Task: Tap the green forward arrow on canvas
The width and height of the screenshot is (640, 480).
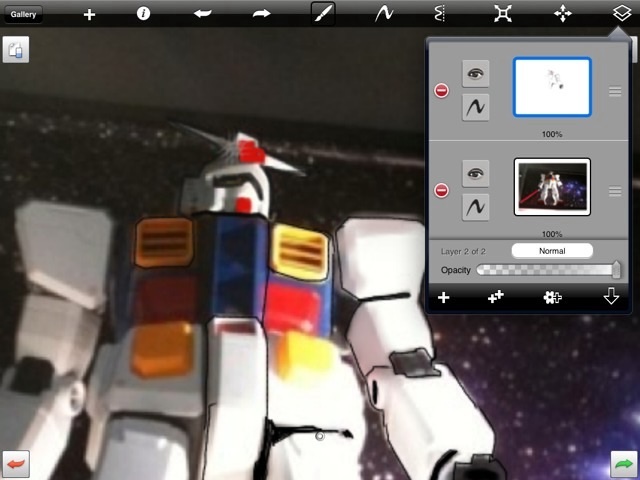Action: click(x=624, y=464)
